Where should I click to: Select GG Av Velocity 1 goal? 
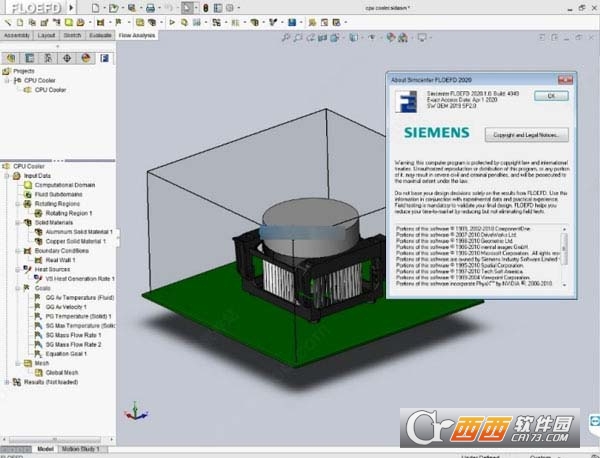[66, 307]
